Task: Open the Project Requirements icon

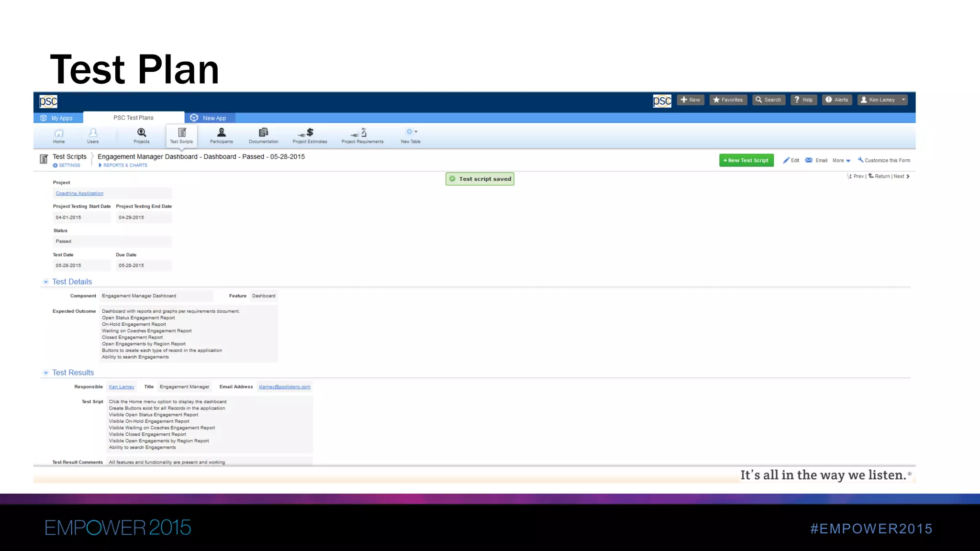Action: 362,132
